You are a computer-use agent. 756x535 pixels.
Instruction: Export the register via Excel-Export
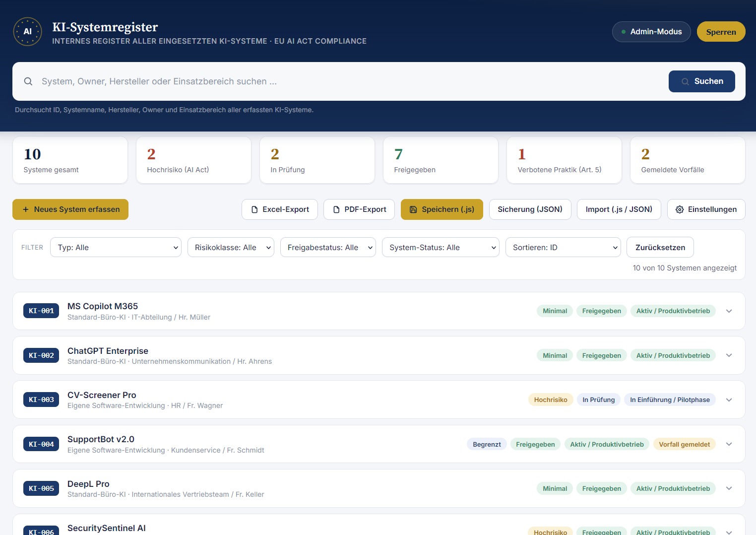280,209
